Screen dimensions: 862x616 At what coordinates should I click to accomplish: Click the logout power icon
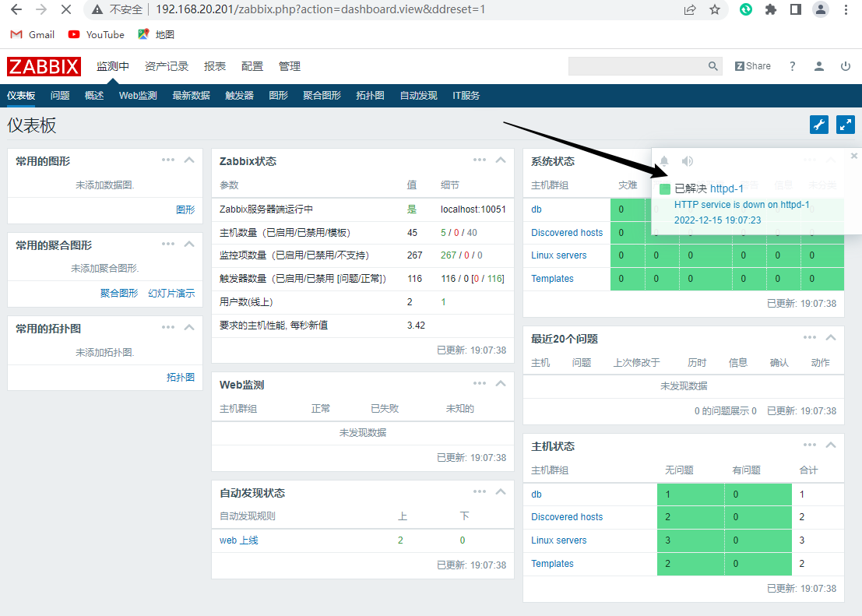coord(846,66)
